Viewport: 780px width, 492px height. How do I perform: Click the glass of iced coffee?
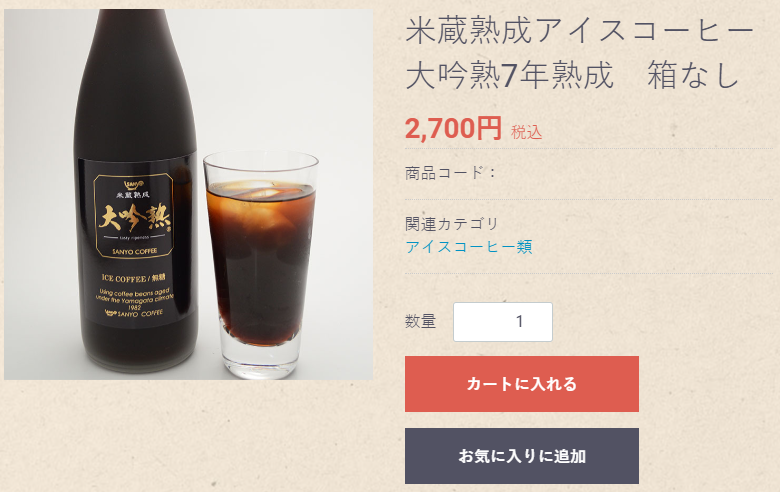pyautogui.click(x=261, y=265)
